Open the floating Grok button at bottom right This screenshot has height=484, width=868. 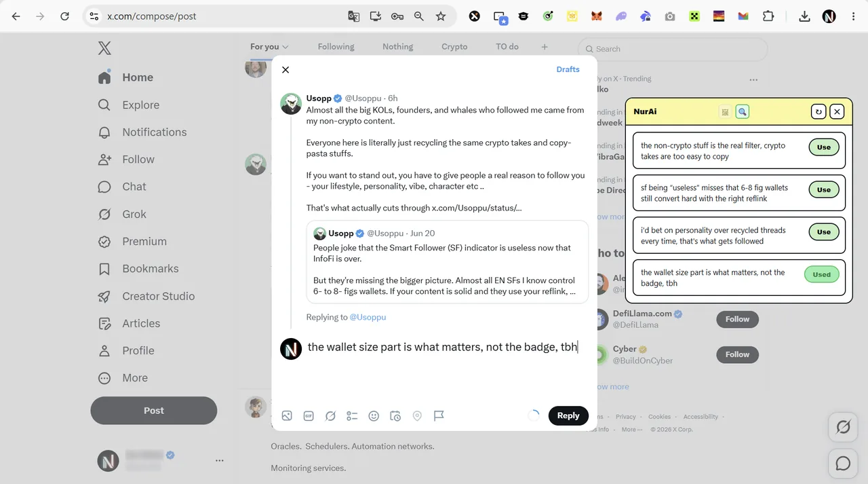[843, 427]
